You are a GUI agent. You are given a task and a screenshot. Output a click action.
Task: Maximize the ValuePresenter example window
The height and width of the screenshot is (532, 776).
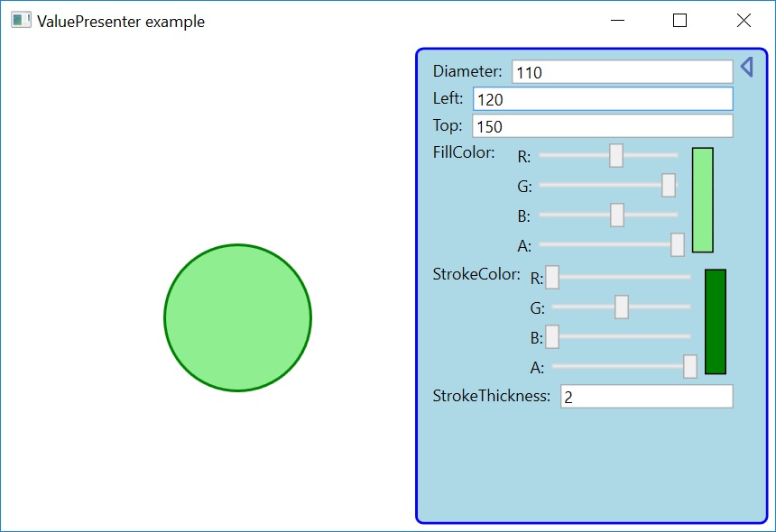680,20
